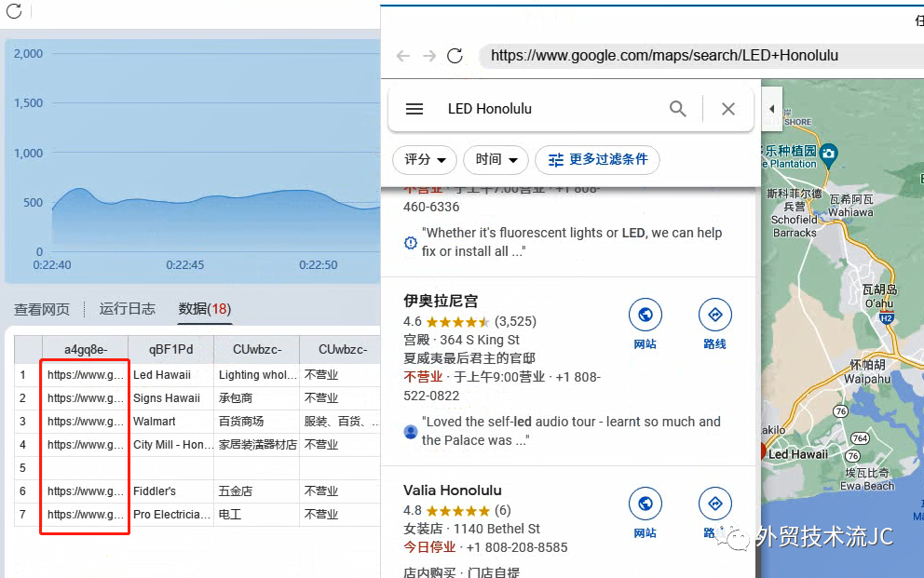The width and height of the screenshot is (924, 578).
Task: Select the Lighting whol… cell
Action: (257, 375)
